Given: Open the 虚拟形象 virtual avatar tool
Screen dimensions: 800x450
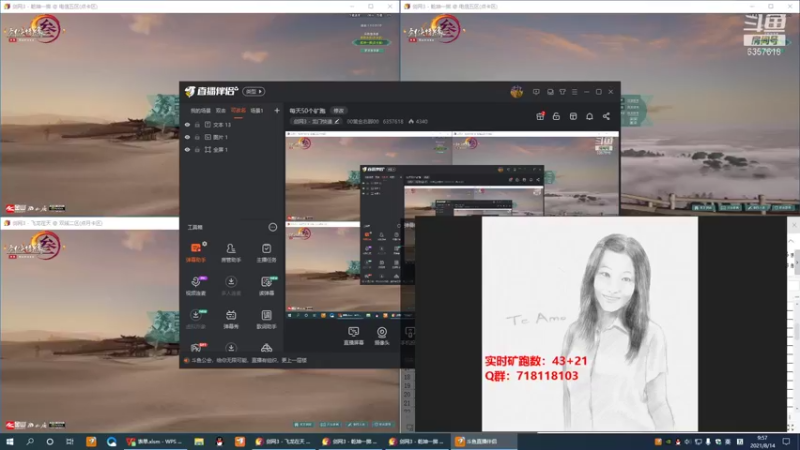Looking at the screenshot, I should 196,319.
